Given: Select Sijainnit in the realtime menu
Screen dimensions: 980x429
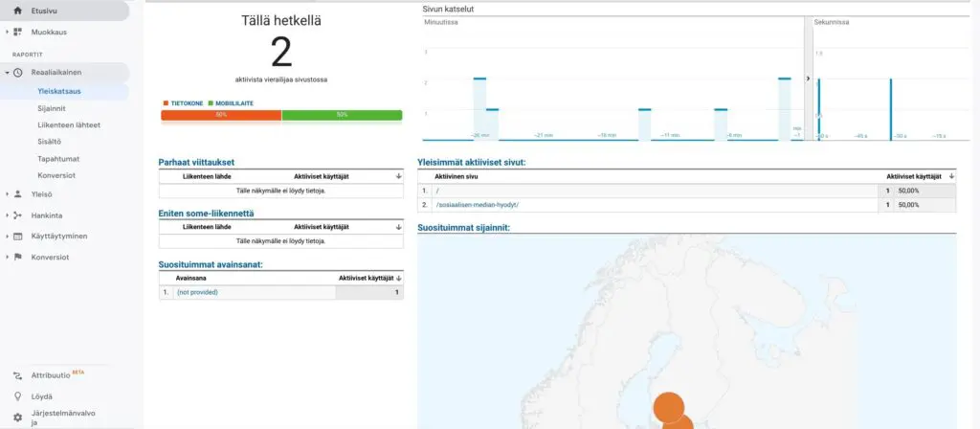Looking at the screenshot, I should 51,107.
